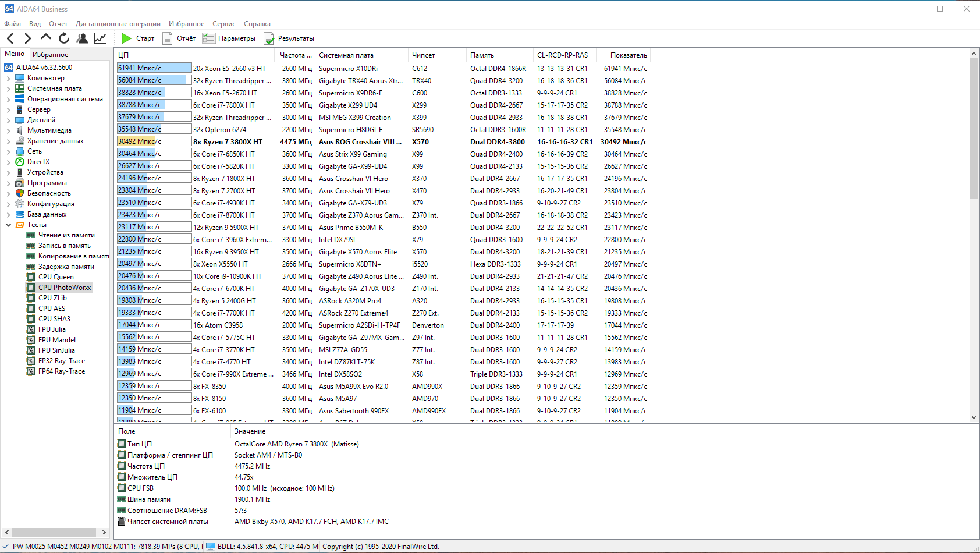Screen dimensions: 980x553
Task: Expand the Сеть tree node
Action: click(x=8, y=151)
